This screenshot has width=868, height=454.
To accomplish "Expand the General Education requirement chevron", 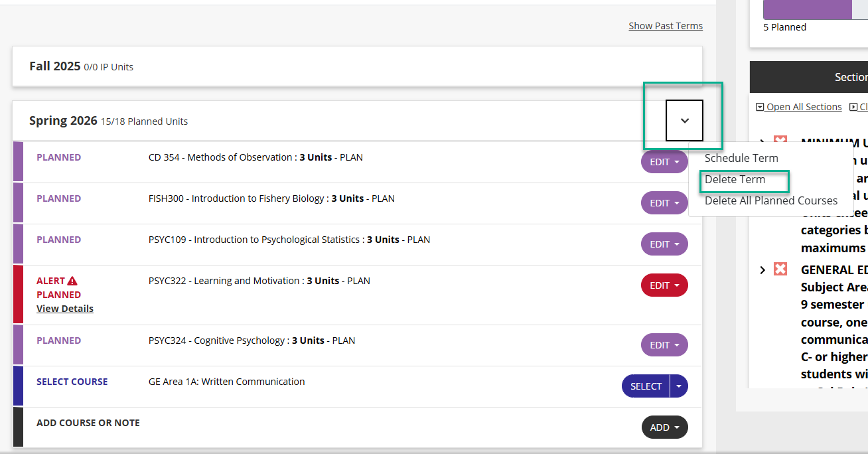I will pyautogui.click(x=762, y=270).
